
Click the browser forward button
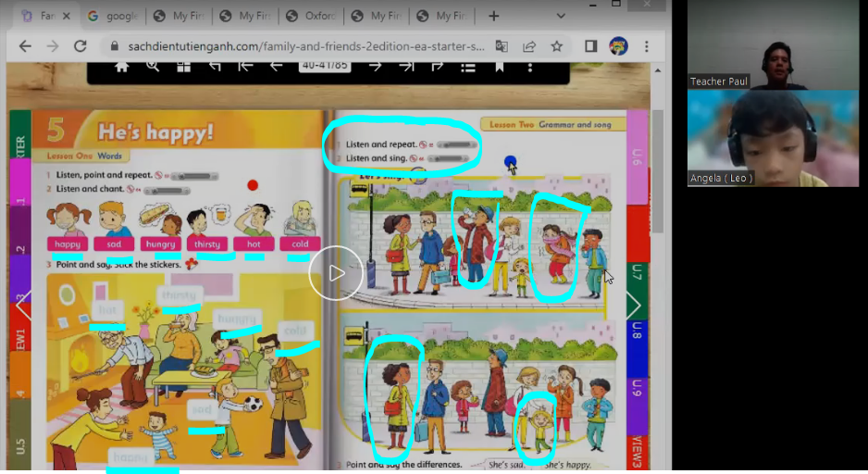pyautogui.click(x=53, y=46)
